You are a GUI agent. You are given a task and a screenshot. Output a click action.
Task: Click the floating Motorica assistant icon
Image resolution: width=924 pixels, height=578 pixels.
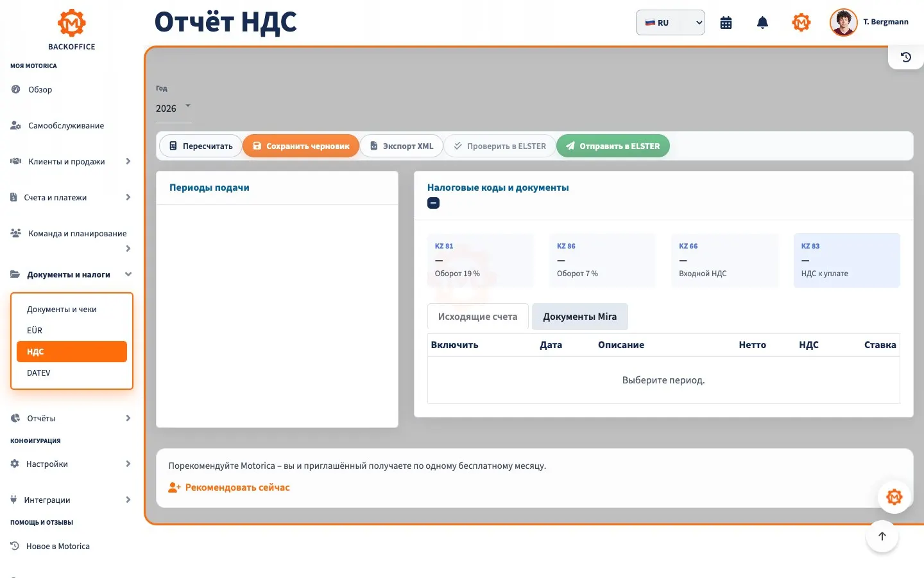click(x=894, y=496)
